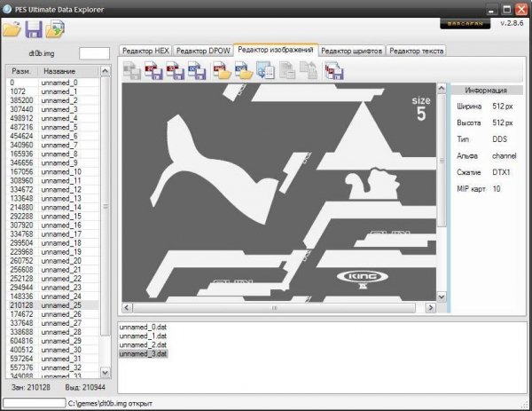Click size value 385200

point(21,100)
